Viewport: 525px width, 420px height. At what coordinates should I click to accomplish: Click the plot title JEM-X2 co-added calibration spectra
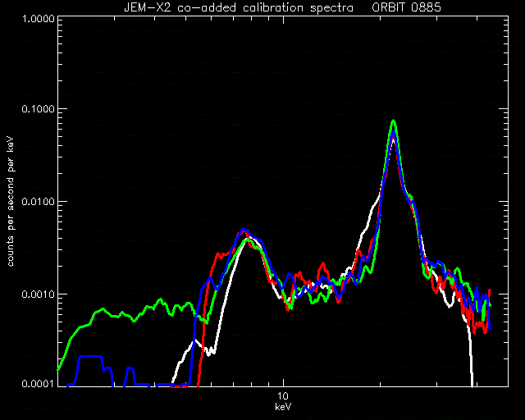(x=239, y=7)
